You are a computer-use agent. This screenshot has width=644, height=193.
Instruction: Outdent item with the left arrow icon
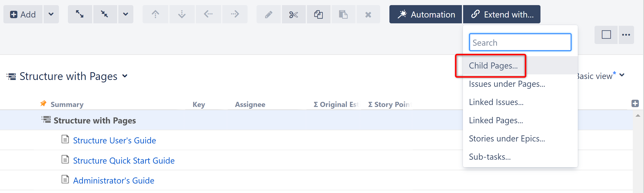(x=208, y=14)
